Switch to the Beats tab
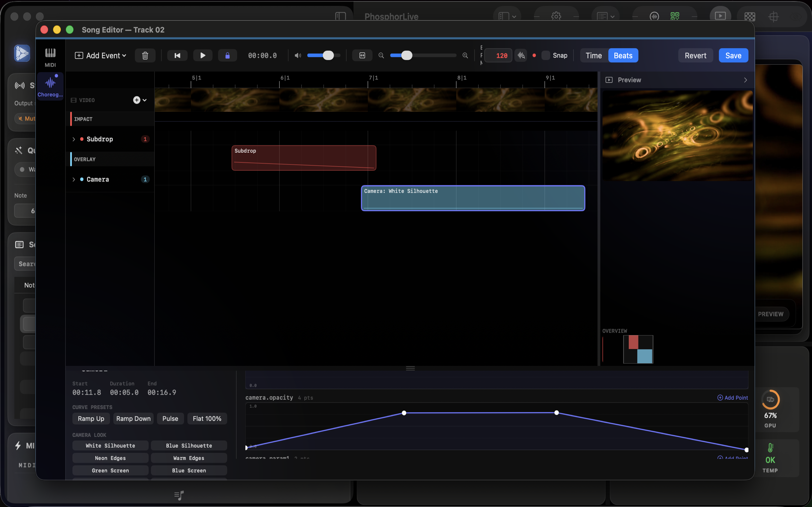The width and height of the screenshot is (812, 507). (x=623, y=55)
